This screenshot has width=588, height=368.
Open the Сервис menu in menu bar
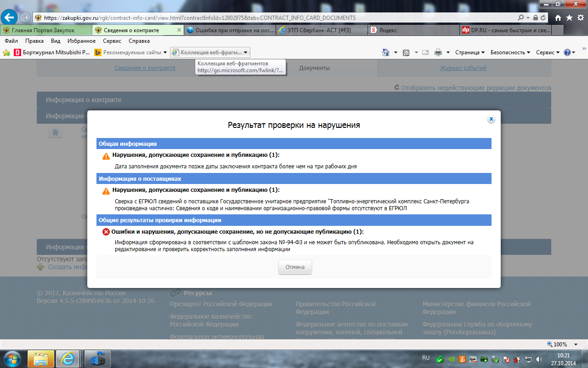(112, 41)
